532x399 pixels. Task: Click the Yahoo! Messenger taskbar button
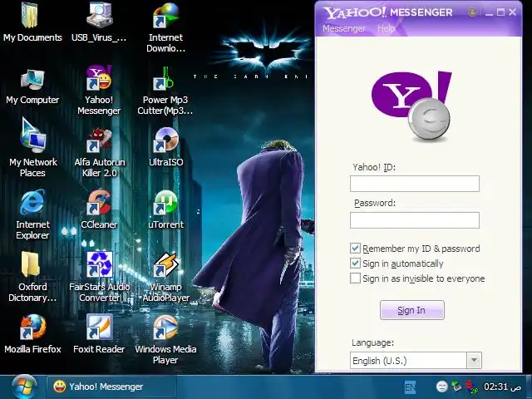coord(111,387)
